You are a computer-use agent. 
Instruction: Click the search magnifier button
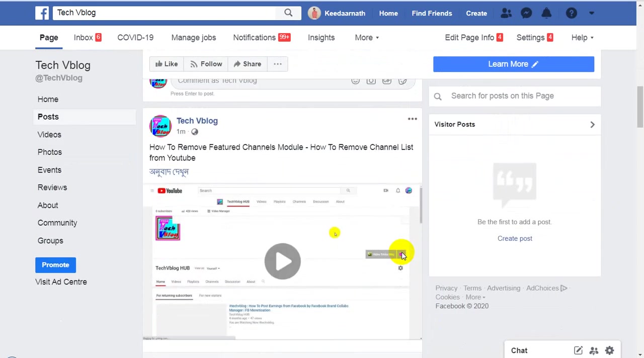point(288,13)
